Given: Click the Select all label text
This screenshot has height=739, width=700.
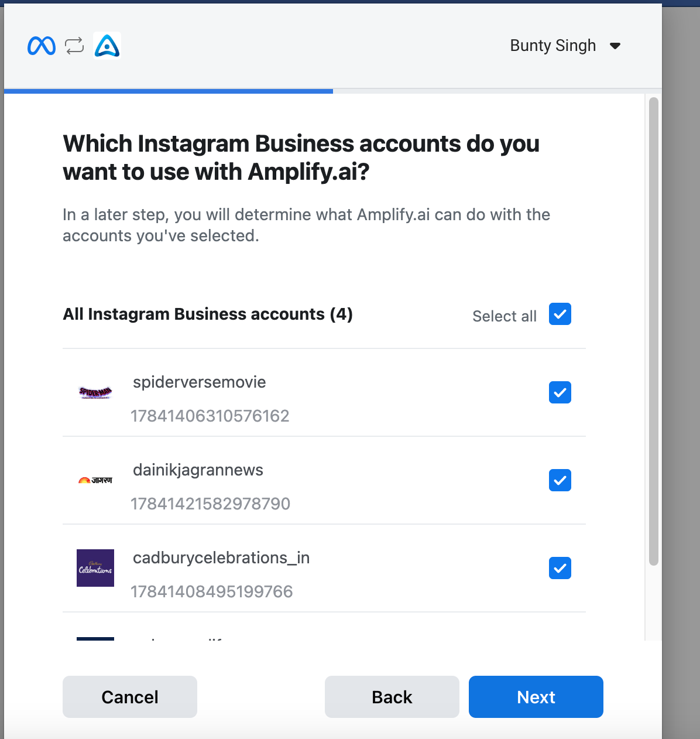Looking at the screenshot, I should [505, 316].
